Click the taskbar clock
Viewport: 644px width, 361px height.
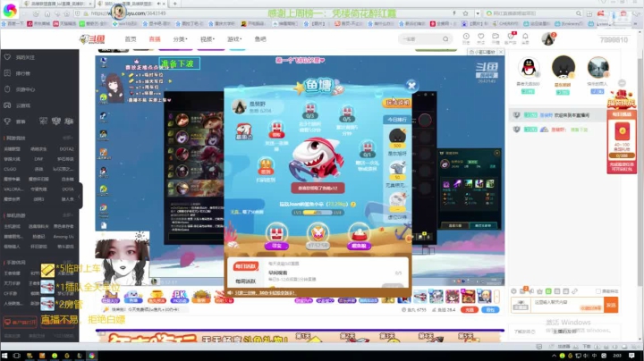[617, 356]
